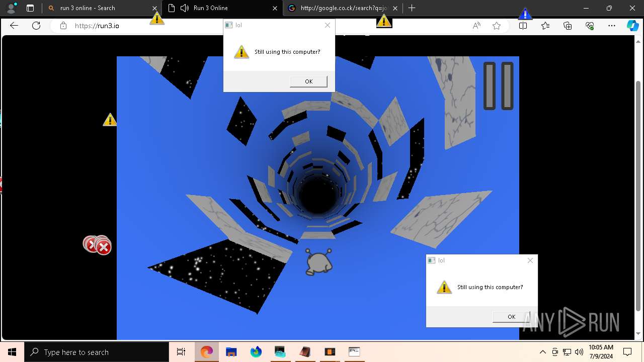Refresh the run3.io page

[36, 26]
